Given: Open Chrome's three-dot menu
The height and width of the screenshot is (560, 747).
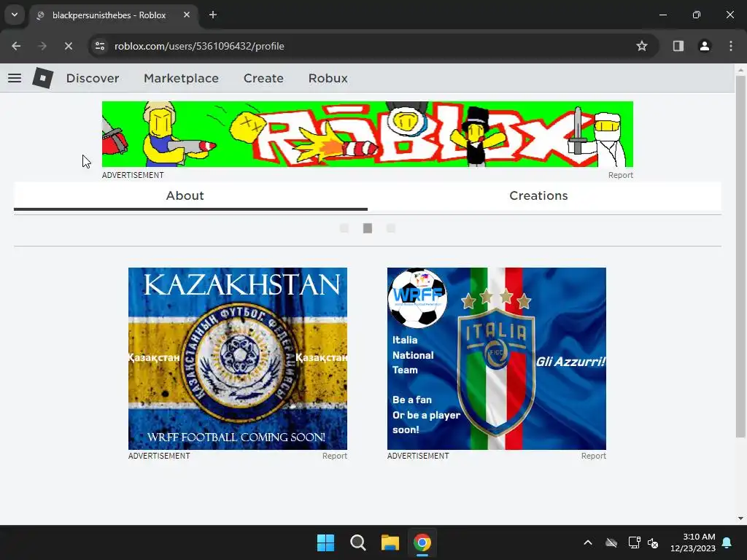Looking at the screenshot, I should pos(731,46).
